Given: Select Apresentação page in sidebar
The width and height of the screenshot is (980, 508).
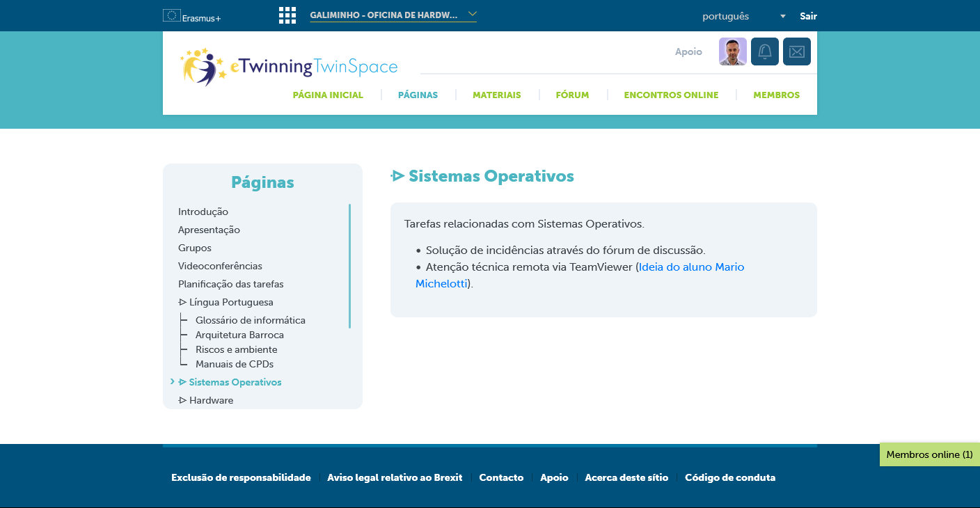Looking at the screenshot, I should 209,230.
